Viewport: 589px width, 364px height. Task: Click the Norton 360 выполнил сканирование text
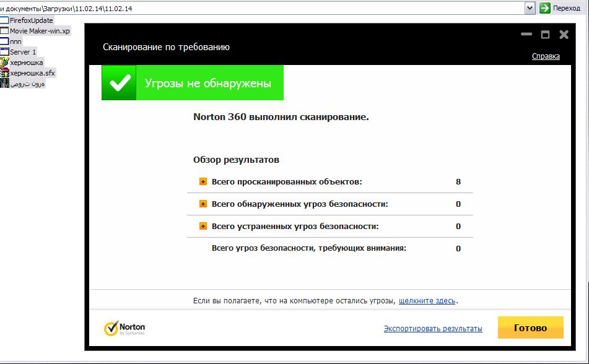281,117
